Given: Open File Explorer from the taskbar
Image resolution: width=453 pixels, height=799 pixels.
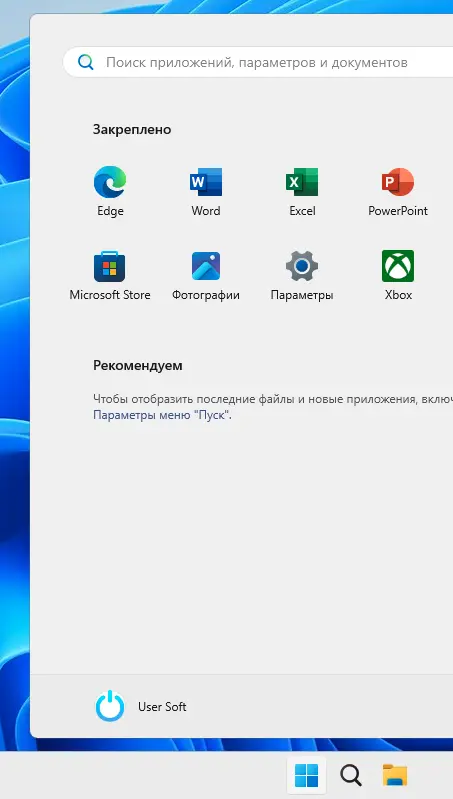Looking at the screenshot, I should [395, 776].
